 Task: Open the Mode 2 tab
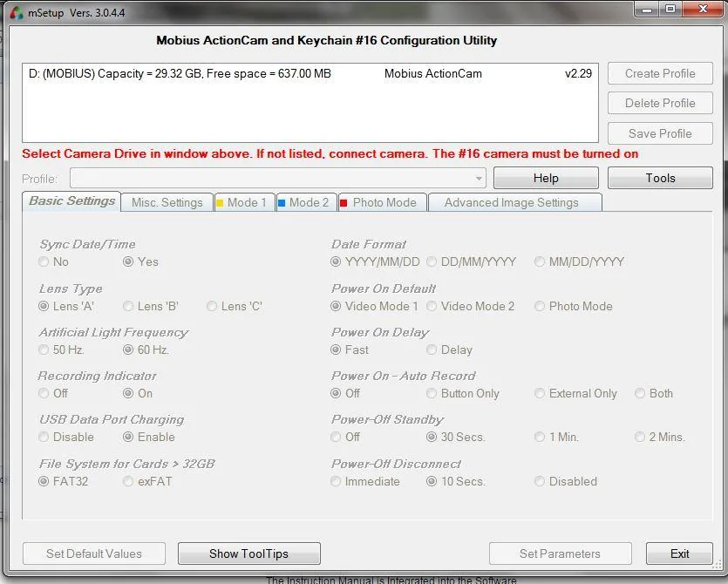pos(306,203)
